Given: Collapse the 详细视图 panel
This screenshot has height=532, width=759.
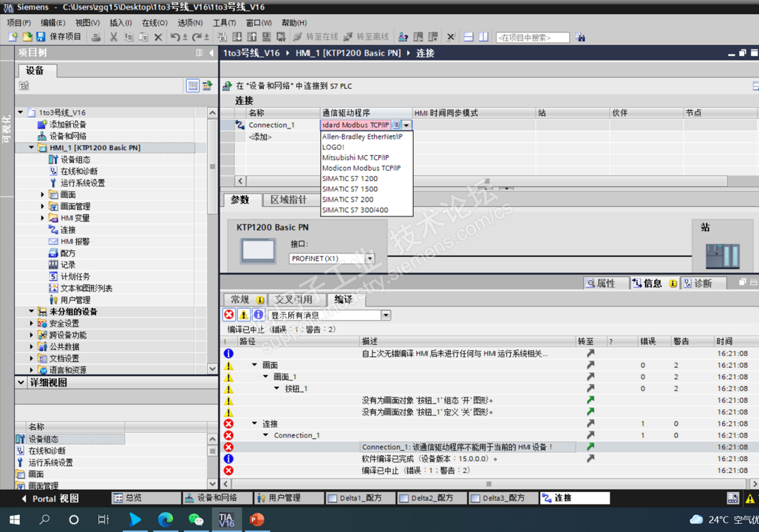Looking at the screenshot, I should (x=21, y=383).
